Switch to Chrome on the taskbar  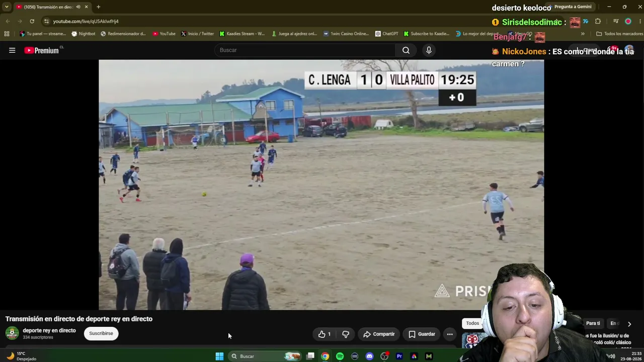pos(325,356)
